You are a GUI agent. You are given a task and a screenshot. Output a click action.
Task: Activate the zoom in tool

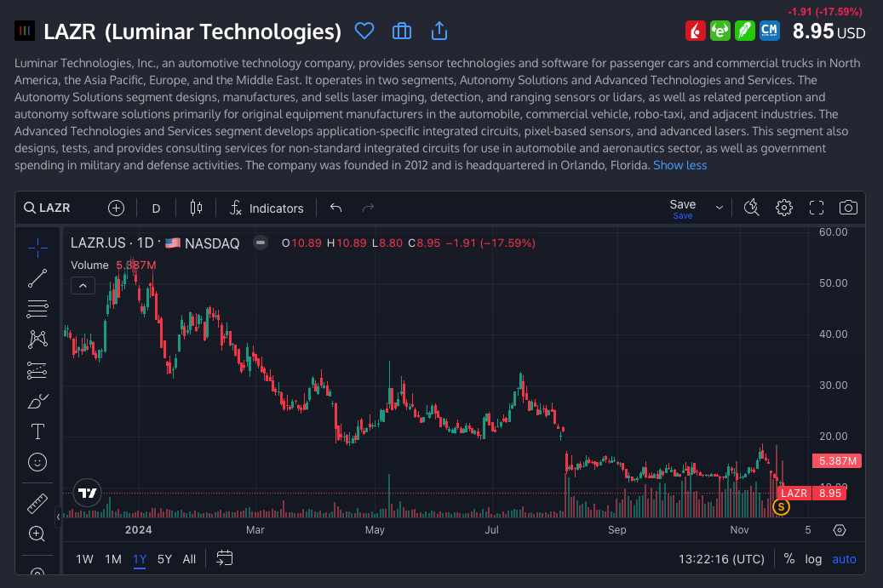pos(37,534)
